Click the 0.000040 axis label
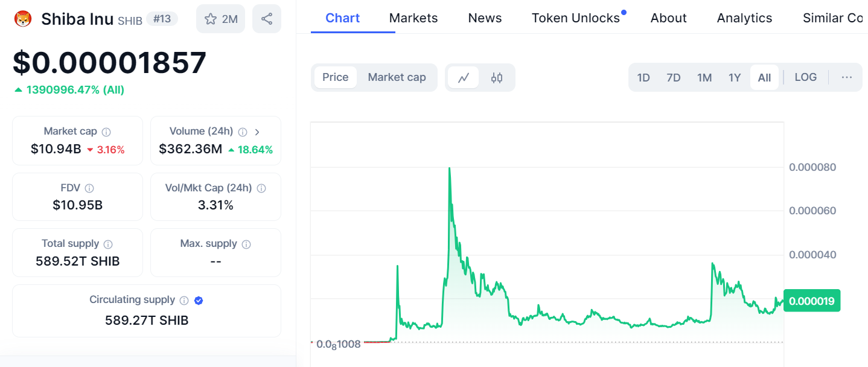The image size is (868, 367). tap(812, 255)
